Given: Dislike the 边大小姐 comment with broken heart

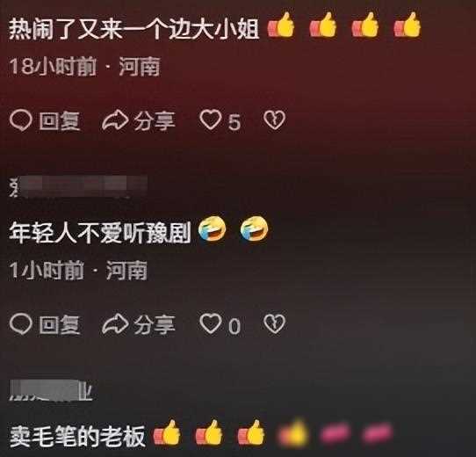Looking at the screenshot, I should 274,120.
